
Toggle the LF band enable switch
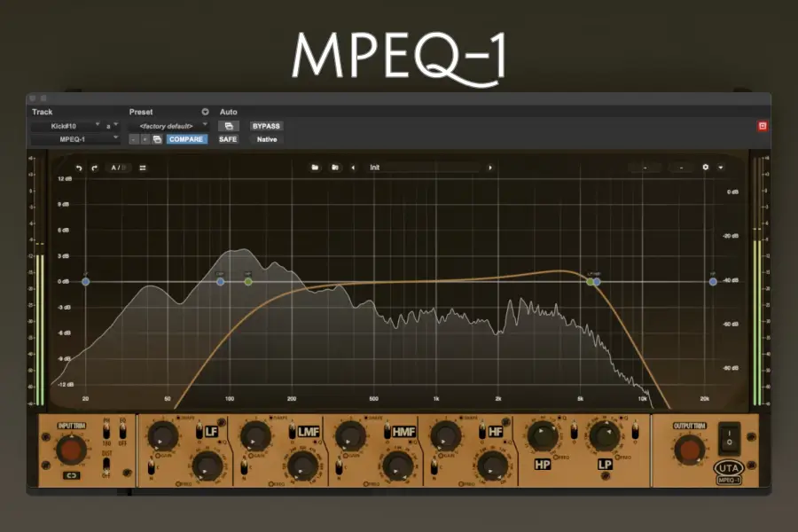pos(199,432)
